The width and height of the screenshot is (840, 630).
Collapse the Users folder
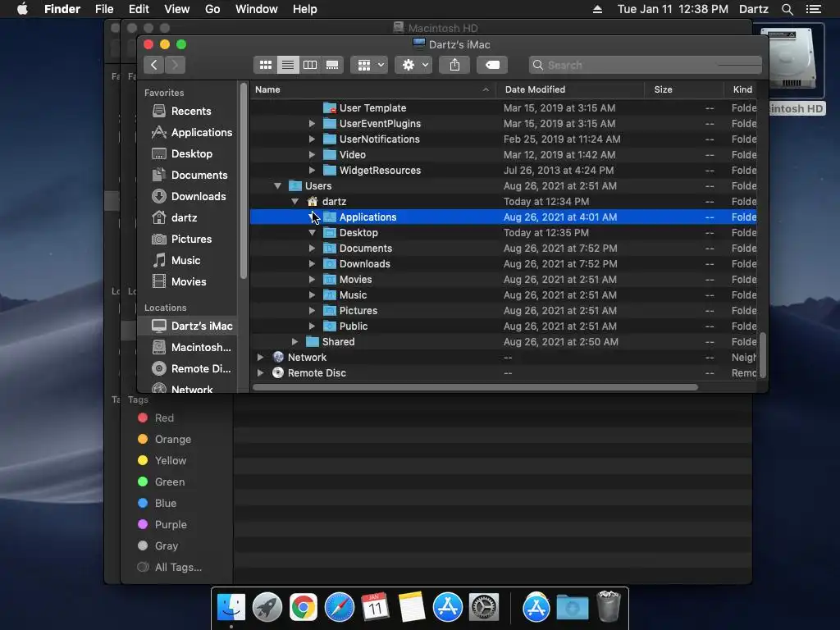[277, 186]
